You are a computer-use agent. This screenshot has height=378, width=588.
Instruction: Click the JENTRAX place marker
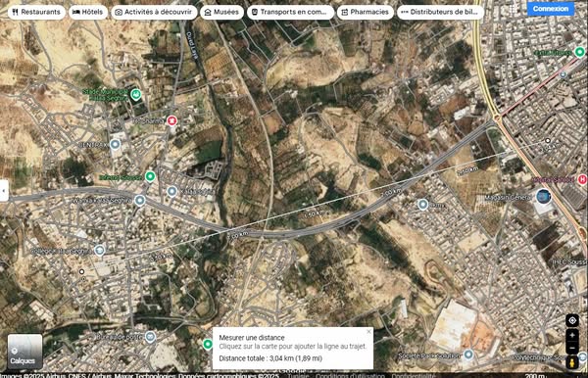(115, 144)
